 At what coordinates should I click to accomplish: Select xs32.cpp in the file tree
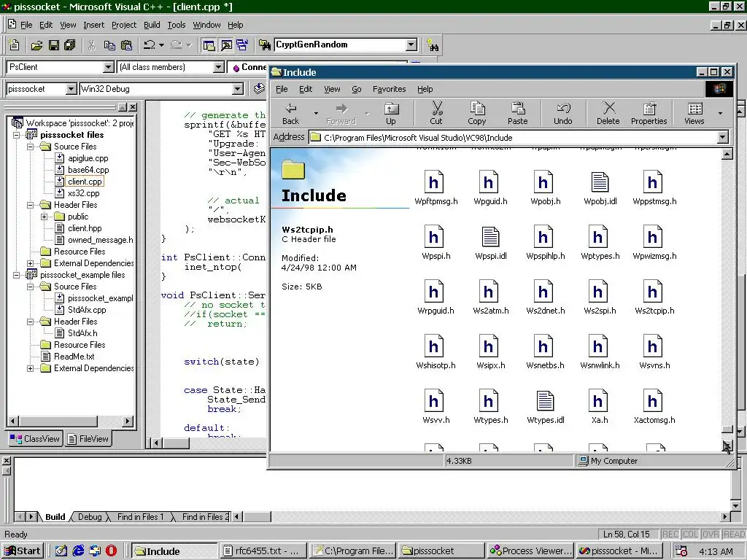point(83,193)
